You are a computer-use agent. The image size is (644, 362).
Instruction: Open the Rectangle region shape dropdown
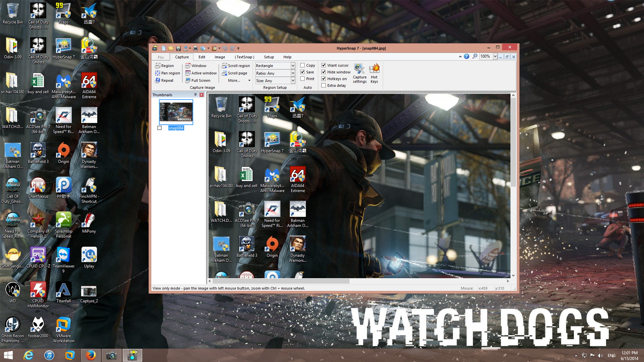point(293,66)
